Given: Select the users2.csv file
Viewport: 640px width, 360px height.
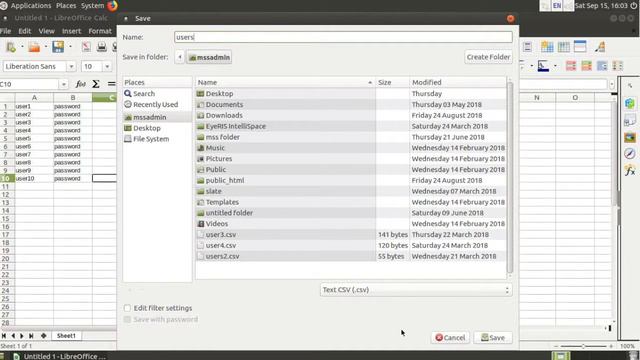Looking at the screenshot, I should pyautogui.click(x=351, y=256).
